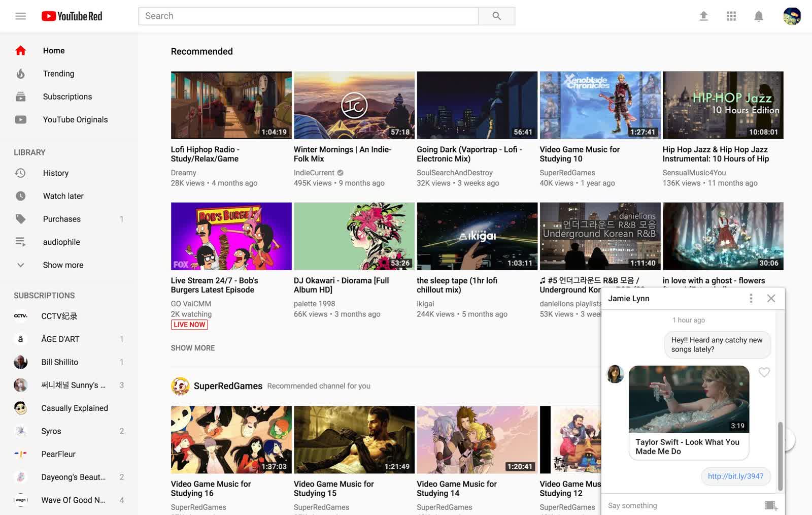The image size is (812, 515).
Task: Open Bob's Burgers live stream thumbnail
Action: tap(231, 236)
